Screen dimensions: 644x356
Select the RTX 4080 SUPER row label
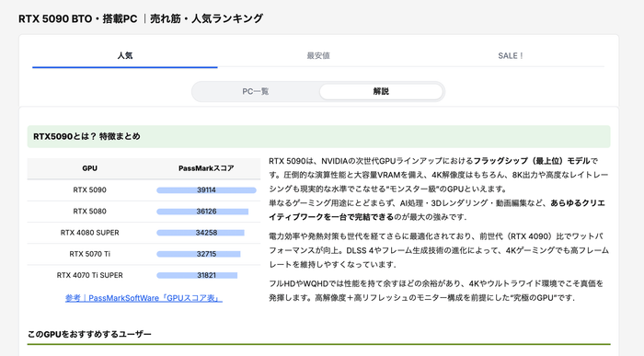pos(89,233)
